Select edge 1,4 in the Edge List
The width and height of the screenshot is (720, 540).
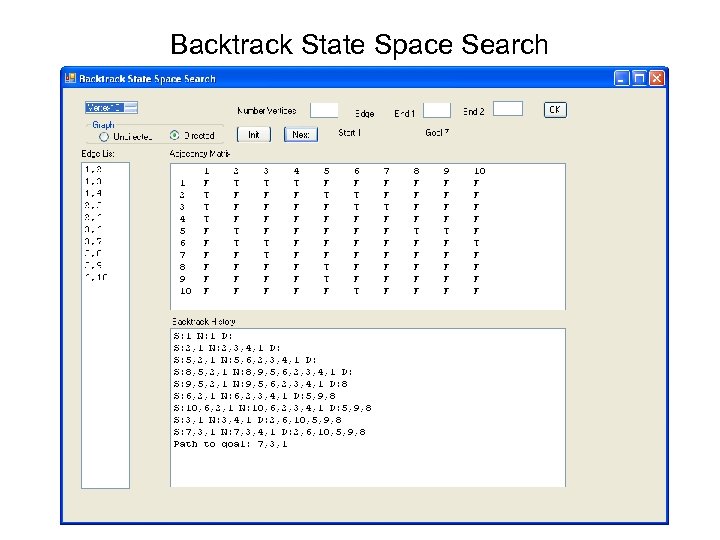click(93, 193)
